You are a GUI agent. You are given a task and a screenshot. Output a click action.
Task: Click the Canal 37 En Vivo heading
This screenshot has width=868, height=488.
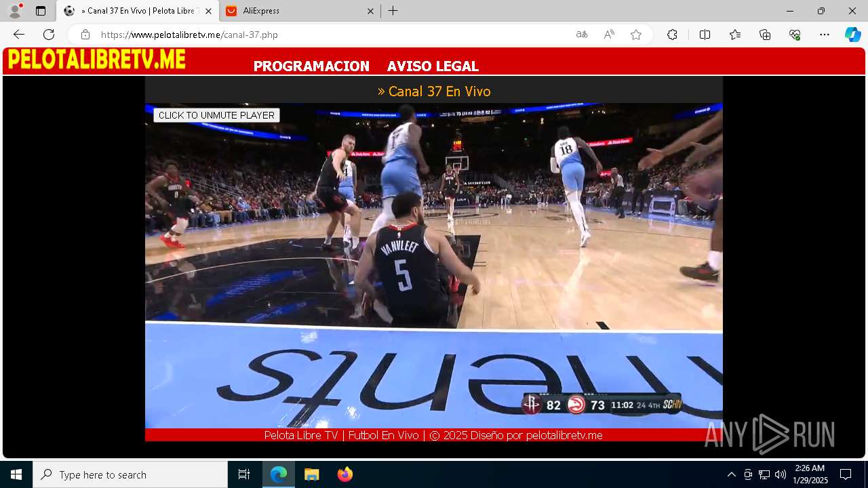[434, 91]
